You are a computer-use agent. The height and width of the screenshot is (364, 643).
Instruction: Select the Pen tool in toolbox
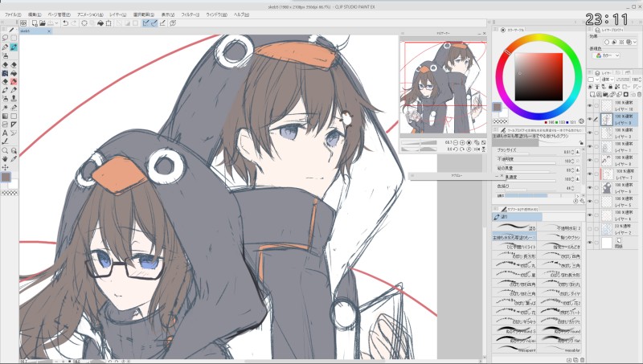5,47
